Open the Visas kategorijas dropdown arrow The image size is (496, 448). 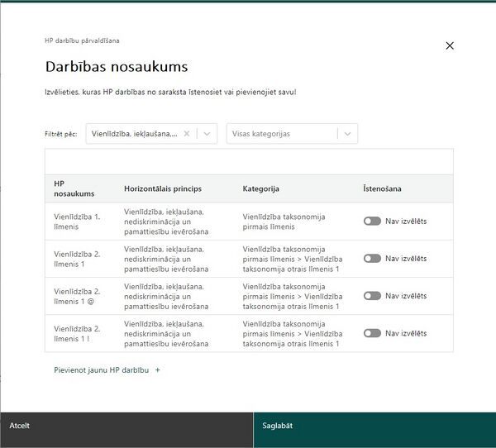(347, 134)
